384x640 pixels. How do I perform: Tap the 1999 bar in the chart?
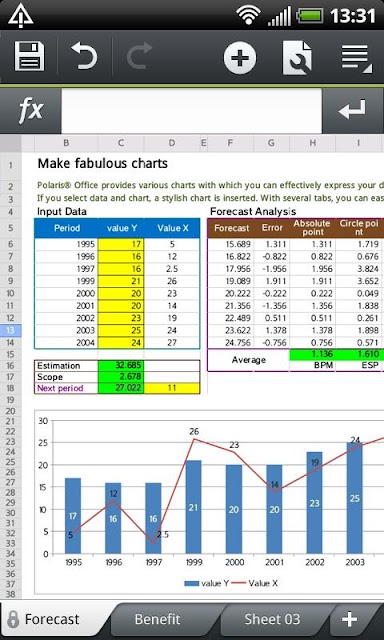pyautogui.click(x=193, y=507)
